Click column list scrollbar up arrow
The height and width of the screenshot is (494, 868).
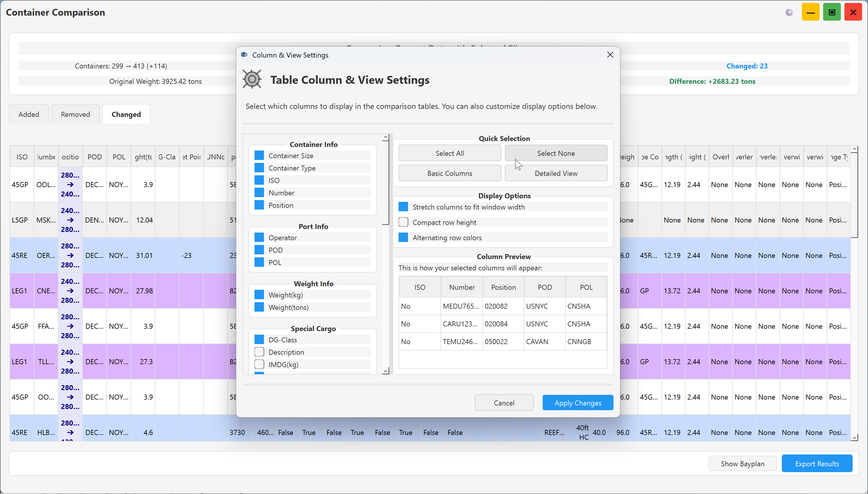385,138
